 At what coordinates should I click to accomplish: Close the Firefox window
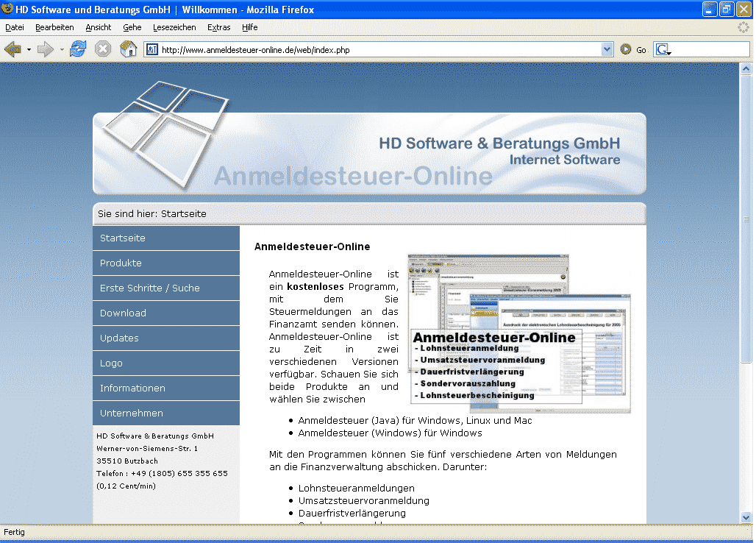tap(744, 9)
